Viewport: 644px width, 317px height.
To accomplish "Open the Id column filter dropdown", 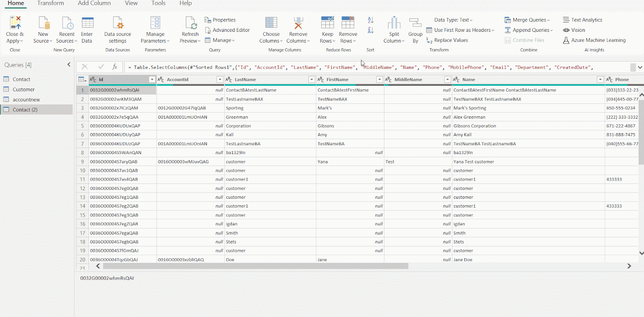I will [x=152, y=80].
